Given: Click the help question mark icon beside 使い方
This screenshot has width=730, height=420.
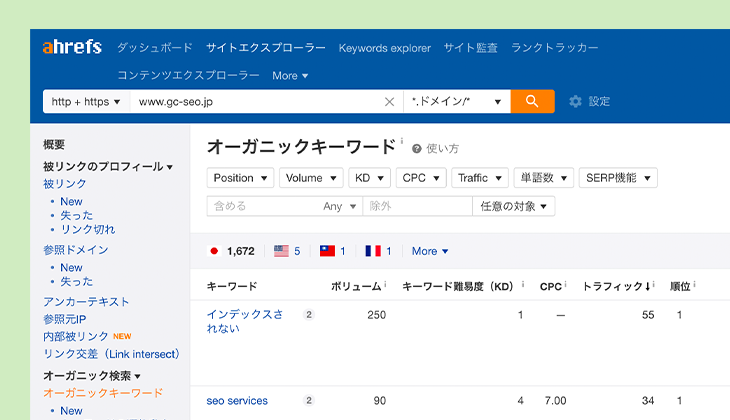Looking at the screenshot, I should (417, 149).
